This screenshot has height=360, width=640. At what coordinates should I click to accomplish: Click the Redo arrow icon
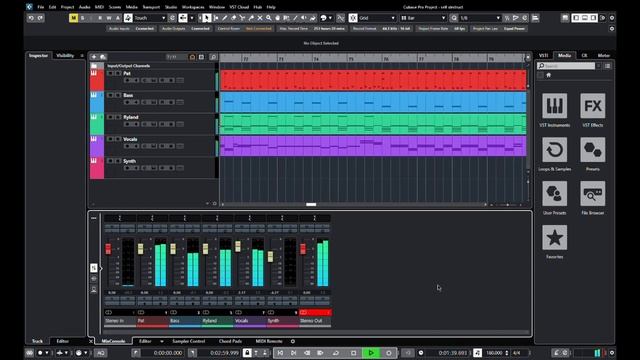(x=40, y=18)
